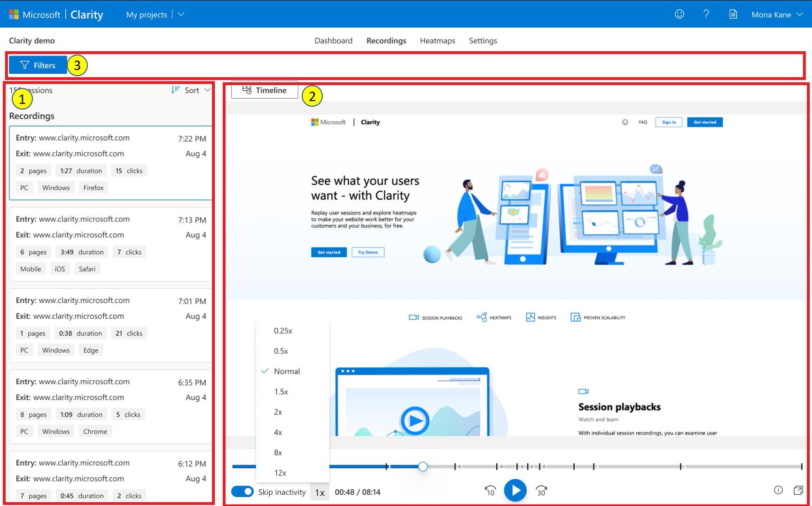
Task: Play the session recording
Action: click(x=515, y=490)
